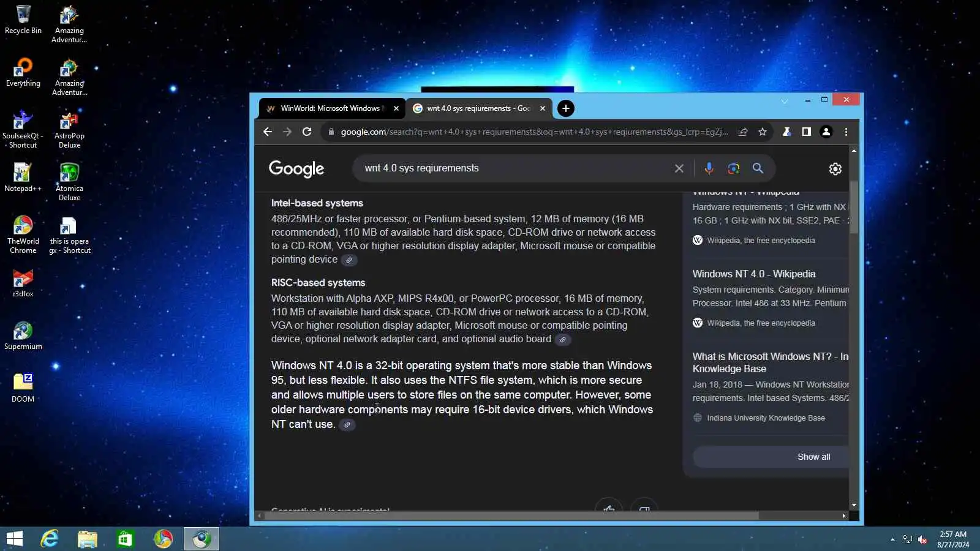Switch to the WinWorld Microsoft Windows tab
Image resolution: width=980 pixels, height=551 pixels.
click(x=331, y=108)
